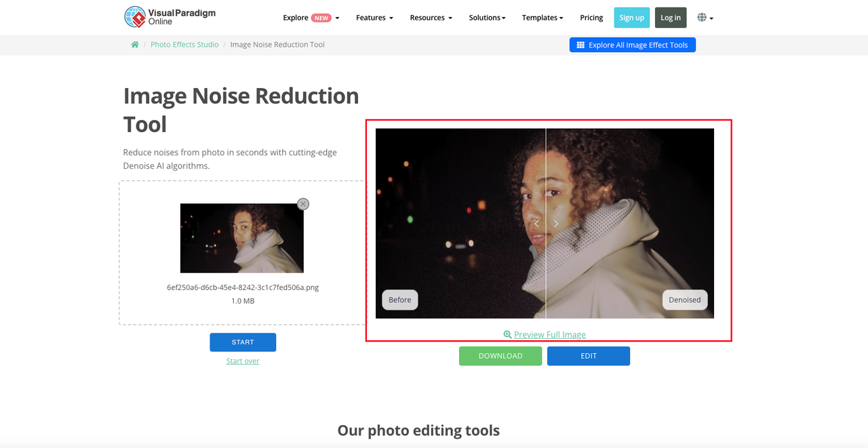Click the Log in button
This screenshot has height=448, width=868.
coord(671,18)
